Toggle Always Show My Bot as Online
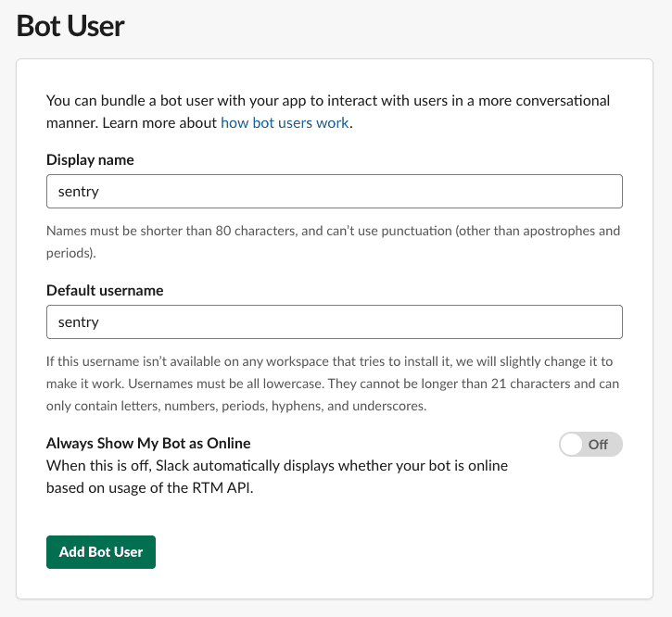 [x=590, y=445]
